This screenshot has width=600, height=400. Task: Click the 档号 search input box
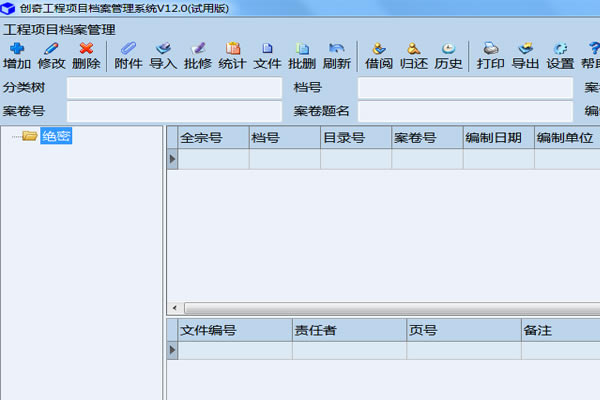tap(465, 88)
